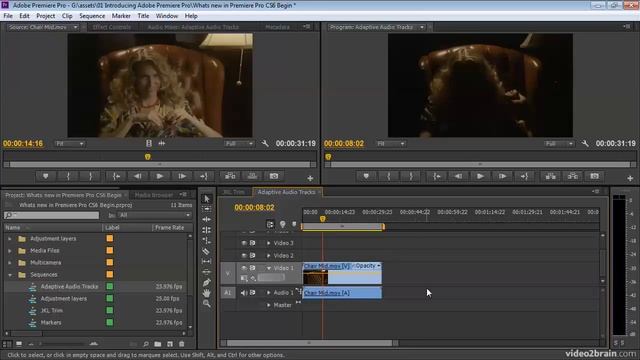The height and width of the screenshot is (360, 640).
Task: Click Source monitor Export Frame camera
Action: 274,176
